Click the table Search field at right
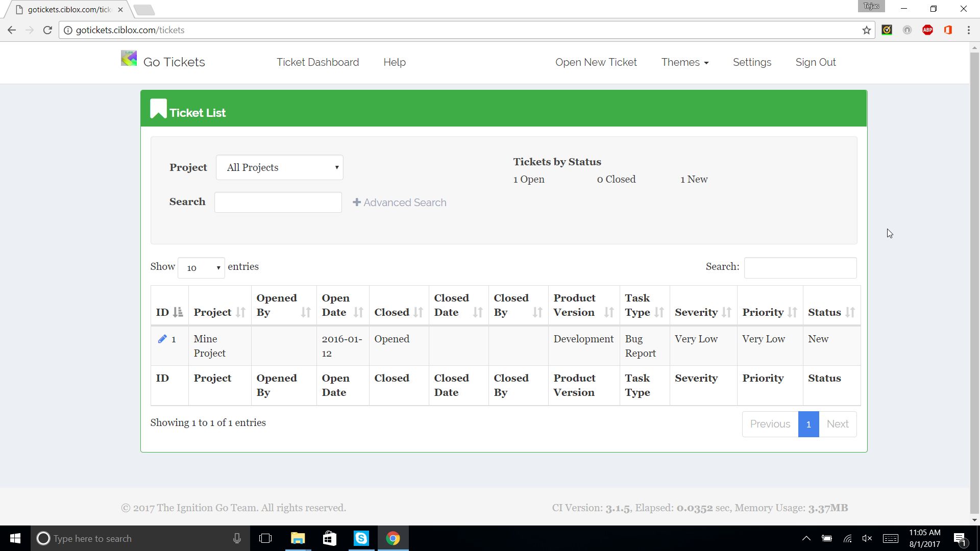This screenshot has width=980, height=551. [x=800, y=268]
